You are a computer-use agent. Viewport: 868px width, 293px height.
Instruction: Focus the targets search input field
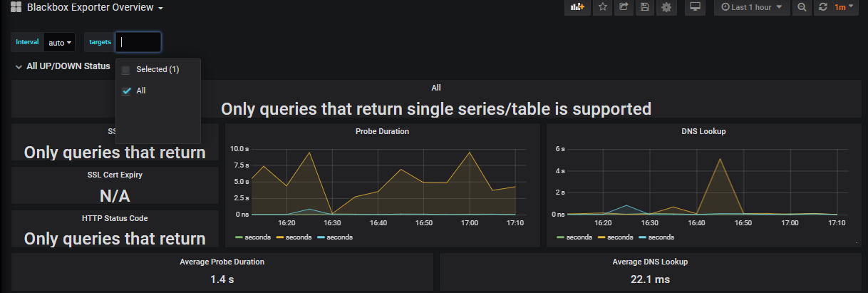(138, 42)
